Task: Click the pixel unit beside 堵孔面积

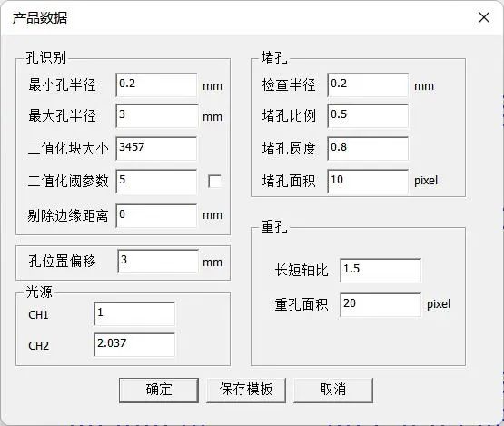Action: [x=426, y=181]
